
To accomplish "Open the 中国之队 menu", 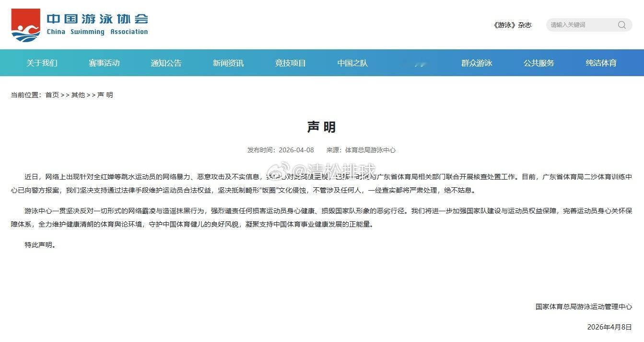I will [352, 63].
